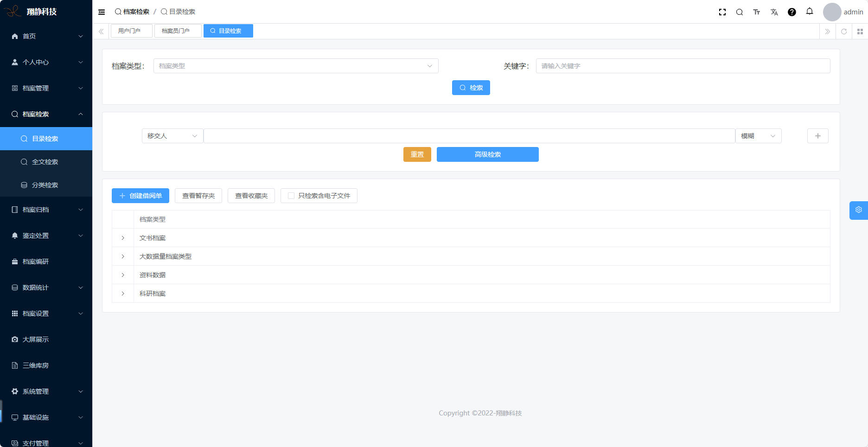This screenshot has width=868, height=447.
Task: Click the fullscreen toggle icon in header
Action: 722,12
